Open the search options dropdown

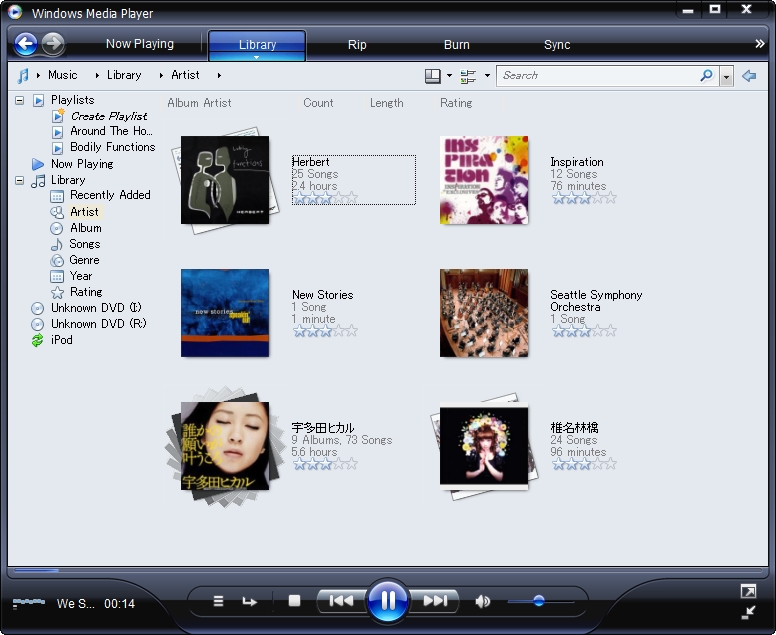coord(726,77)
